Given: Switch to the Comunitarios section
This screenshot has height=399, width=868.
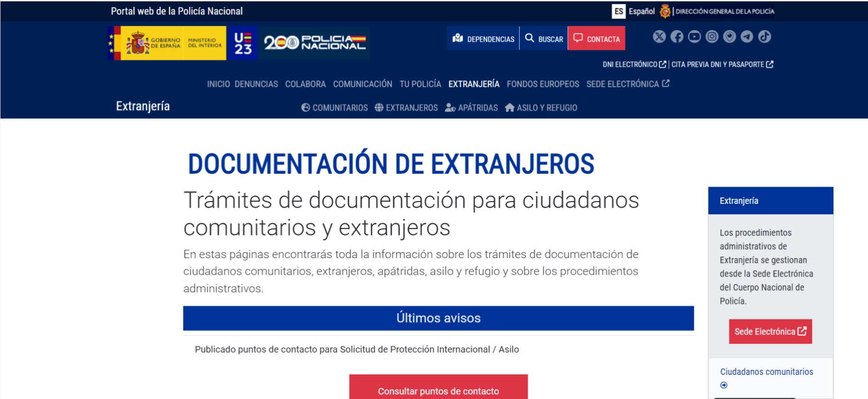Looking at the screenshot, I should (x=335, y=108).
